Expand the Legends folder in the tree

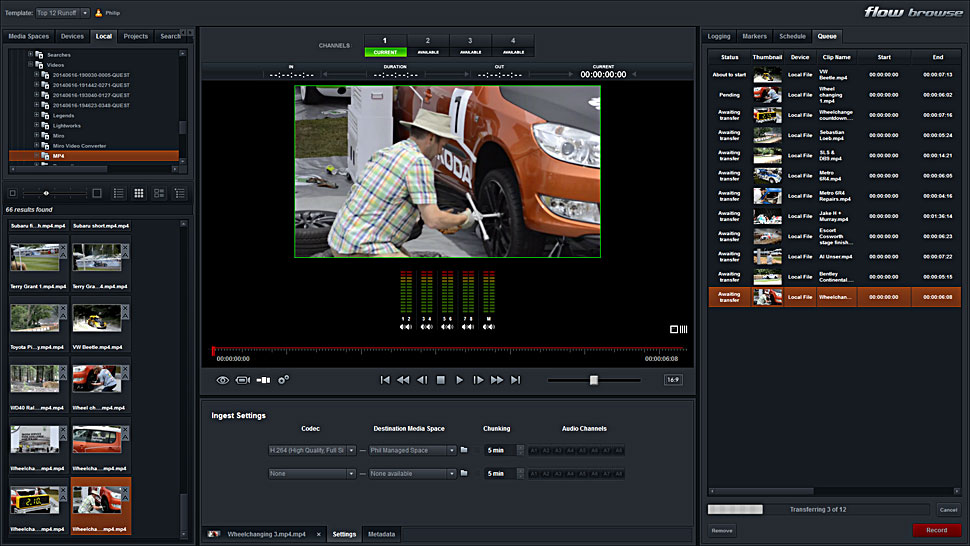click(x=37, y=115)
